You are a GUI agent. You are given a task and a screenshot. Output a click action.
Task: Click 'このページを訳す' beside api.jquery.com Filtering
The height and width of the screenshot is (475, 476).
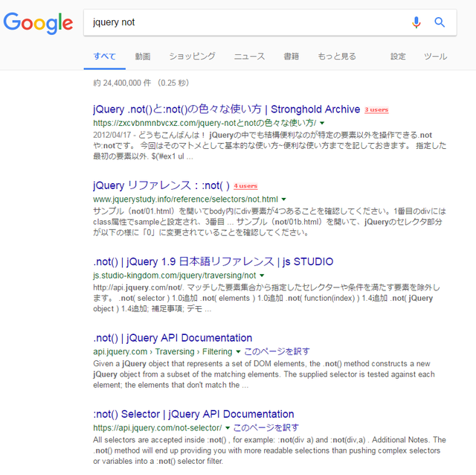277,351
